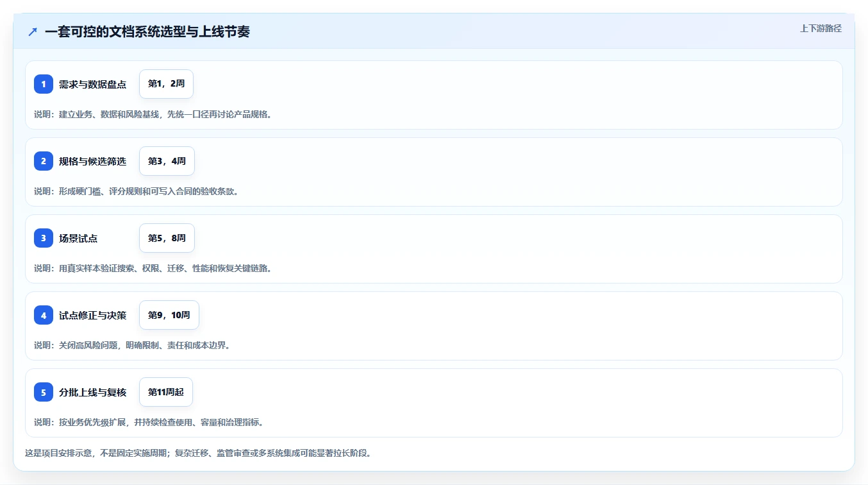Select the 试点修正与决策 step title
Image resolution: width=868 pixels, height=485 pixels.
[x=92, y=315]
